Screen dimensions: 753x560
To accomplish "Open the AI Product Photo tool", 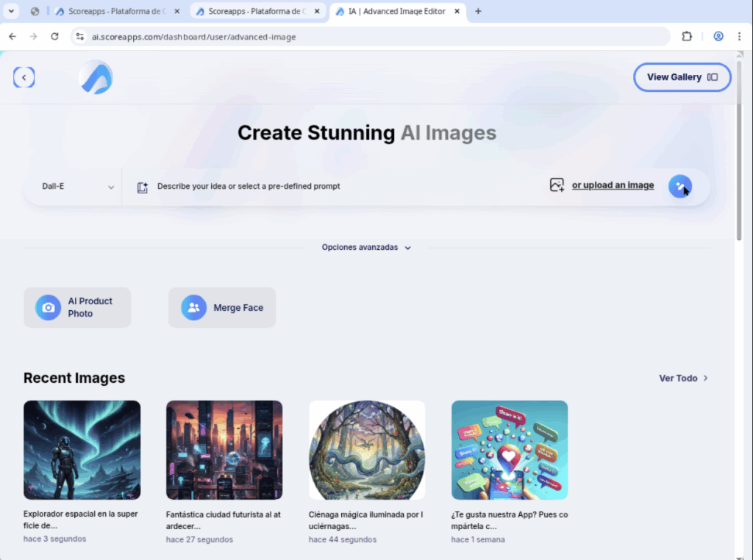I will click(77, 307).
